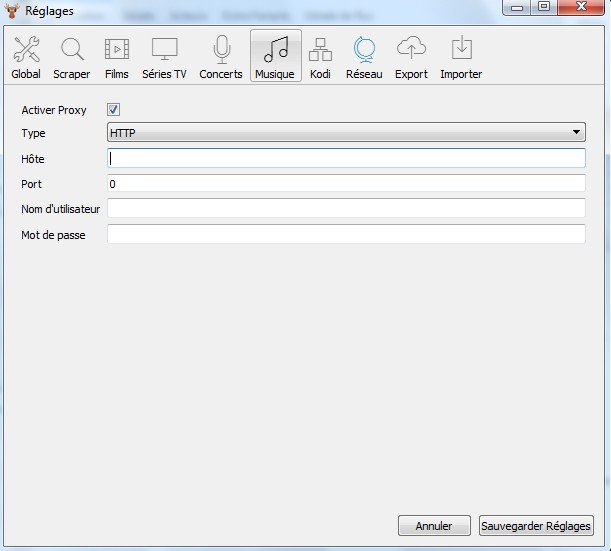Image resolution: width=611 pixels, height=551 pixels.
Task: Maximize the Réglages window
Action: tap(544, 8)
